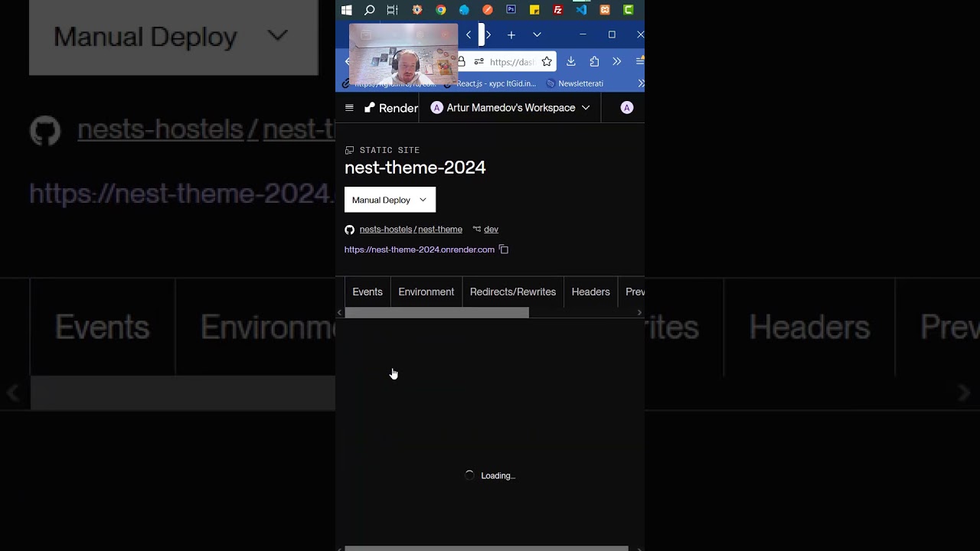Launch Photoshop from the taskbar
The height and width of the screenshot is (551, 980).
pos(511,10)
